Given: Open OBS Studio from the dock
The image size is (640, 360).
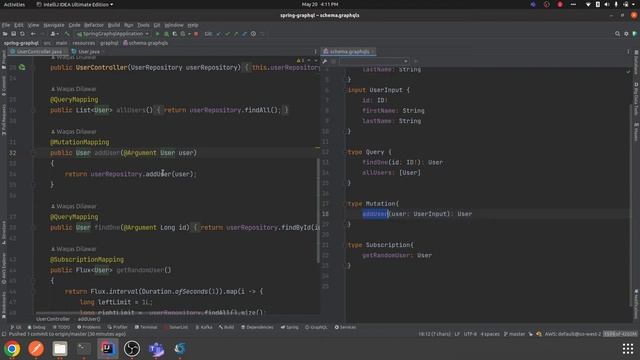Looking at the screenshot, I should (132, 349).
